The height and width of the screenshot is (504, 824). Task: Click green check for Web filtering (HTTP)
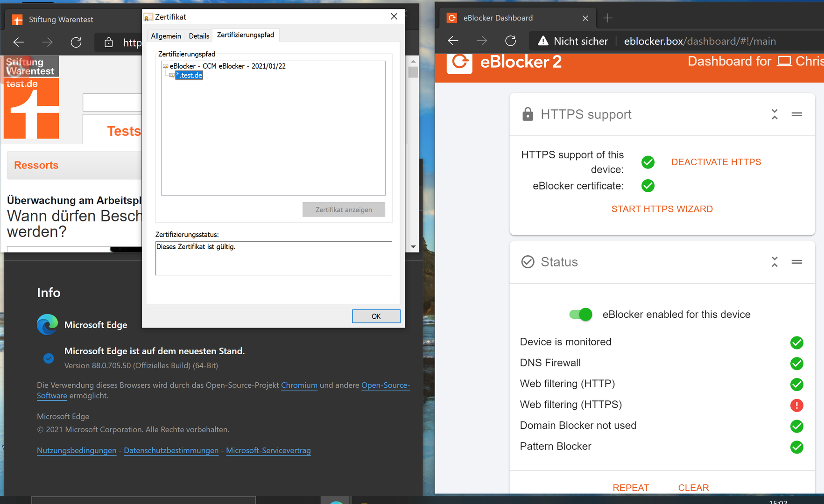pos(797,385)
